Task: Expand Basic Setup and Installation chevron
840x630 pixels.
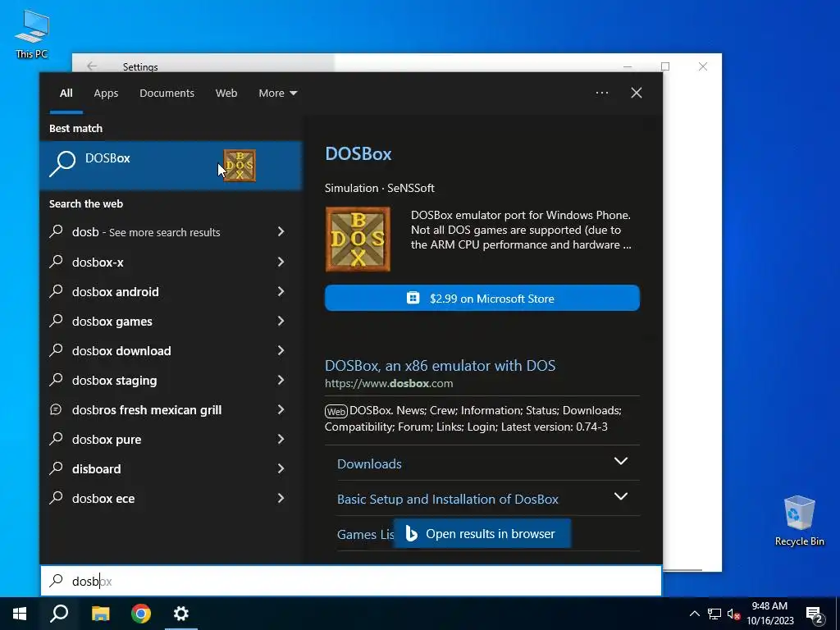Action: (x=620, y=496)
